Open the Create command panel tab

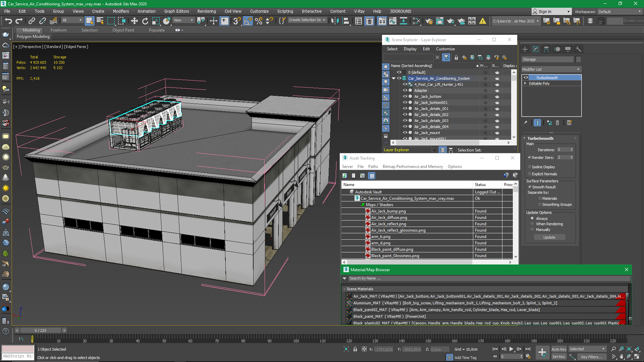point(525,49)
